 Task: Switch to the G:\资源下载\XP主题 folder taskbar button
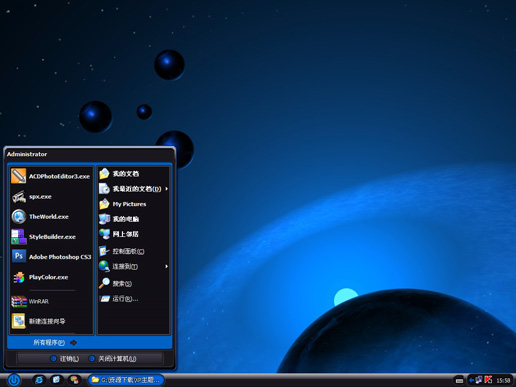(x=126, y=380)
